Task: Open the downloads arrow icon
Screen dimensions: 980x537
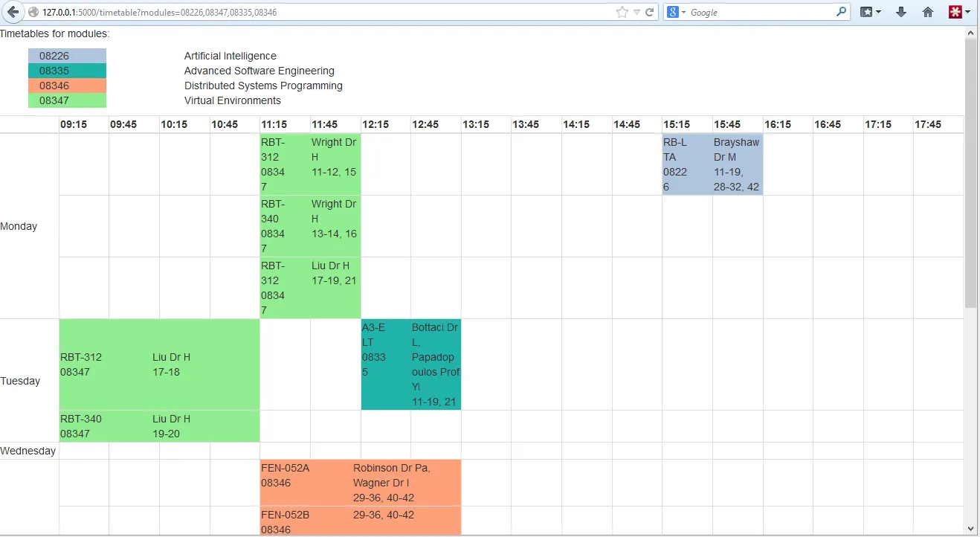Action: (901, 12)
